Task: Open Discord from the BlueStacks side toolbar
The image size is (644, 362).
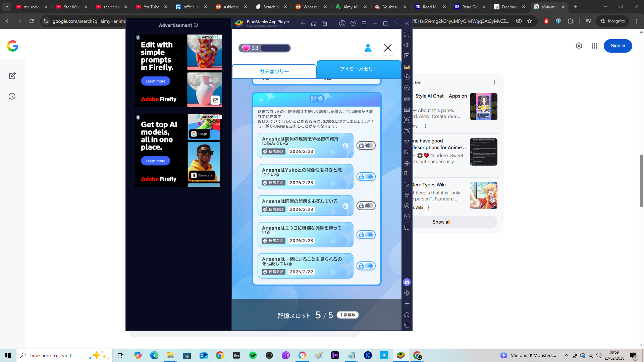Action: (x=407, y=282)
